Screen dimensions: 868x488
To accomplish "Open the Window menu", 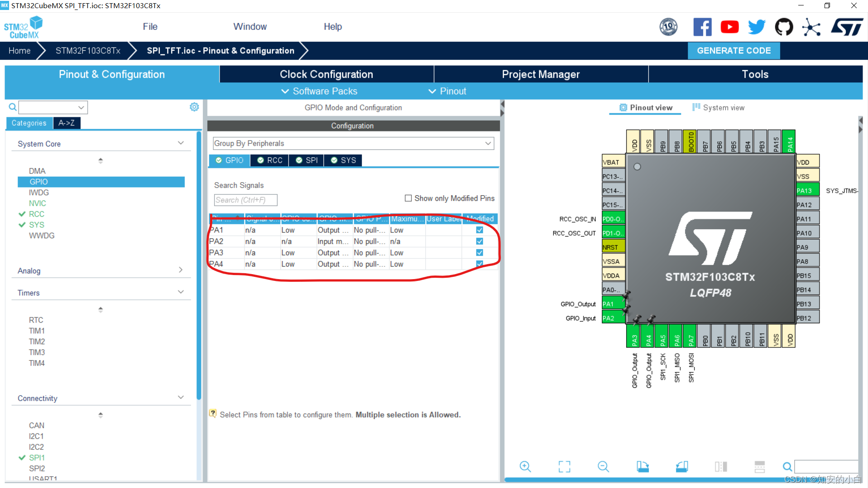I will click(x=250, y=27).
